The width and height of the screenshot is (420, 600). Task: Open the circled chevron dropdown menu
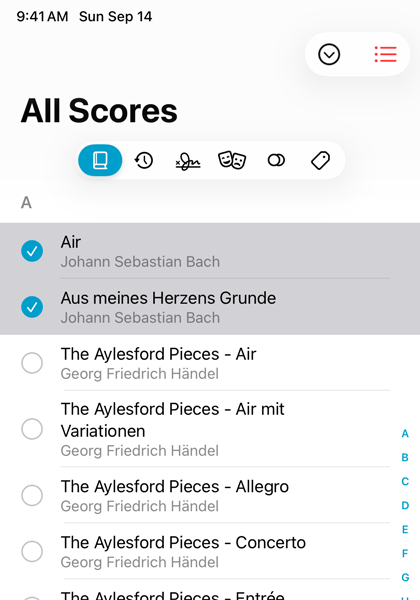point(329,54)
